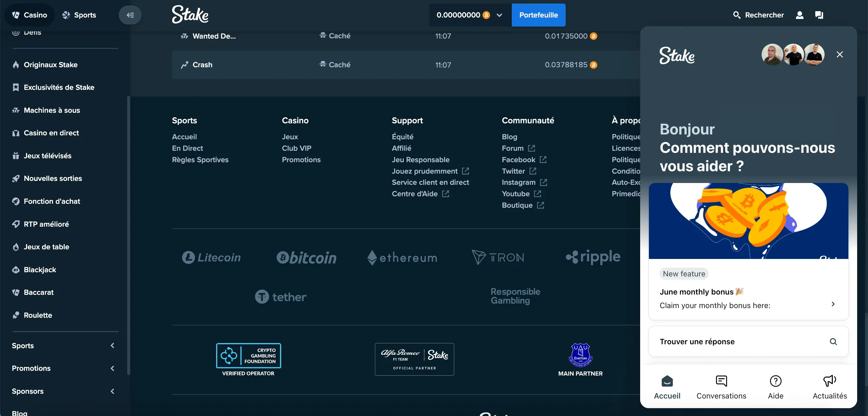Open the Blog link in sidebar bottom

pos(20,413)
